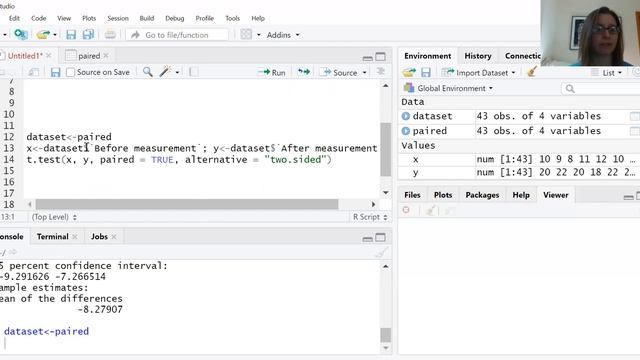Open the Addins dropdown

[x=283, y=35]
